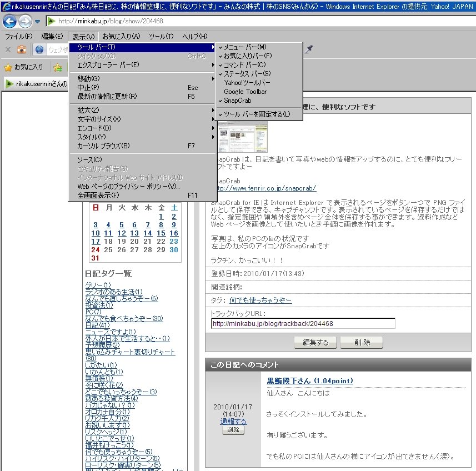The image size is (476, 471).
Task: Select 全画面表示 from the view menu
Action: click(x=98, y=196)
